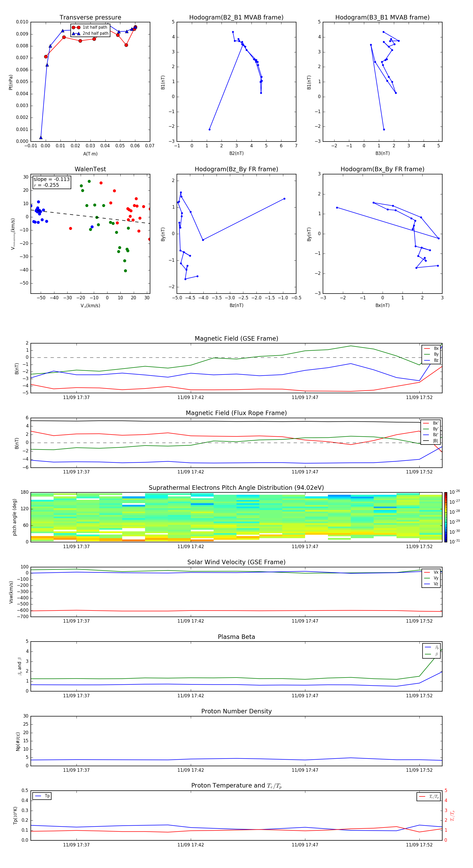This screenshot has width=473, height=868.
Task: Click the 'A(T·m)' x-axis label
Action: (x=90, y=154)
